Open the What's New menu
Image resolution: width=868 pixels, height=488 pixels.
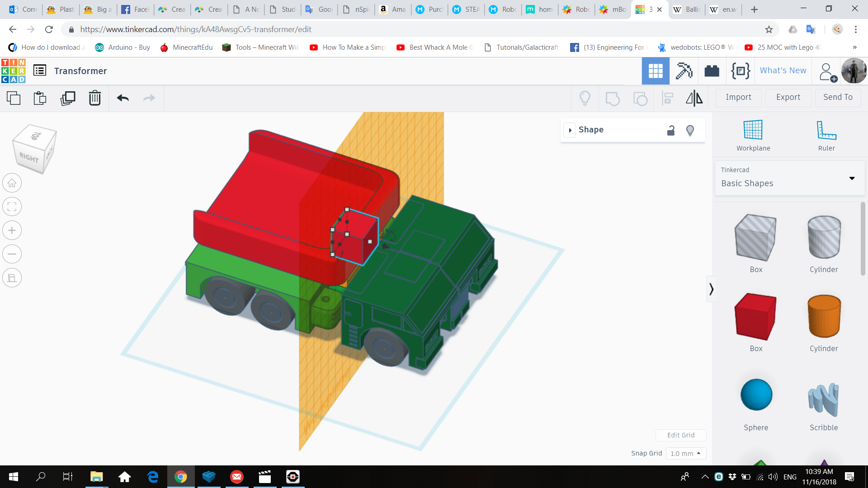pyautogui.click(x=783, y=70)
